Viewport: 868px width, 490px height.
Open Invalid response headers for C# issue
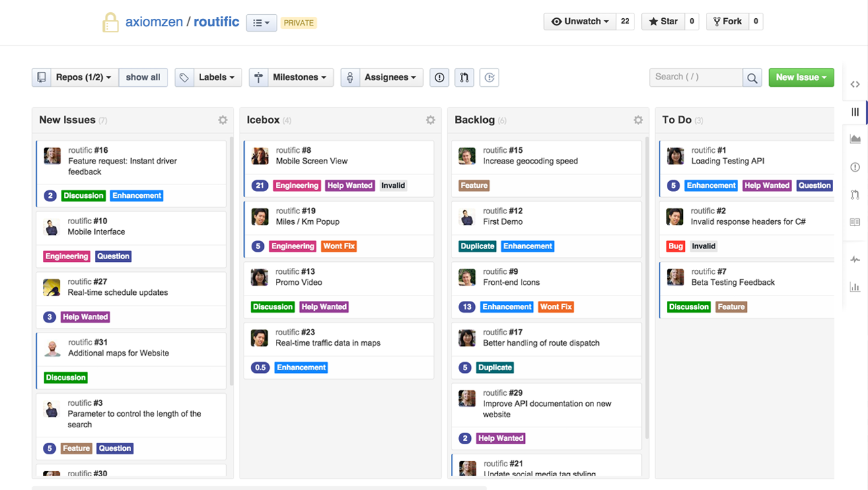(x=748, y=221)
